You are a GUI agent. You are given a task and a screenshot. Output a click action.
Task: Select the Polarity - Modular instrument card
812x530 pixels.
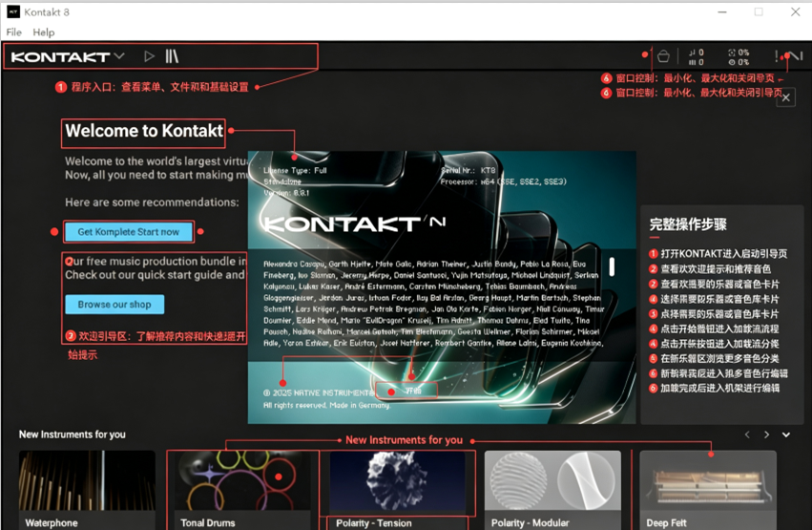pyautogui.click(x=552, y=490)
